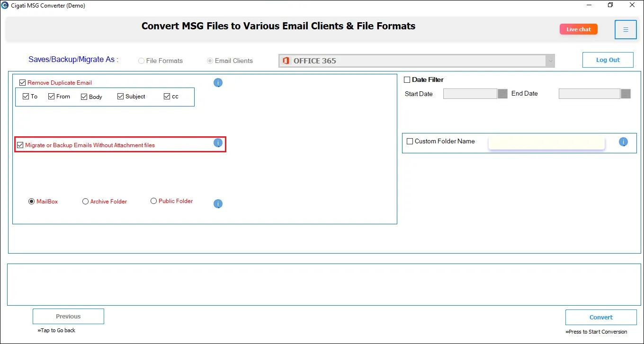Toggle the To field checkbox
This screenshot has height=344, width=644.
pyautogui.click(x=26, y=97)
